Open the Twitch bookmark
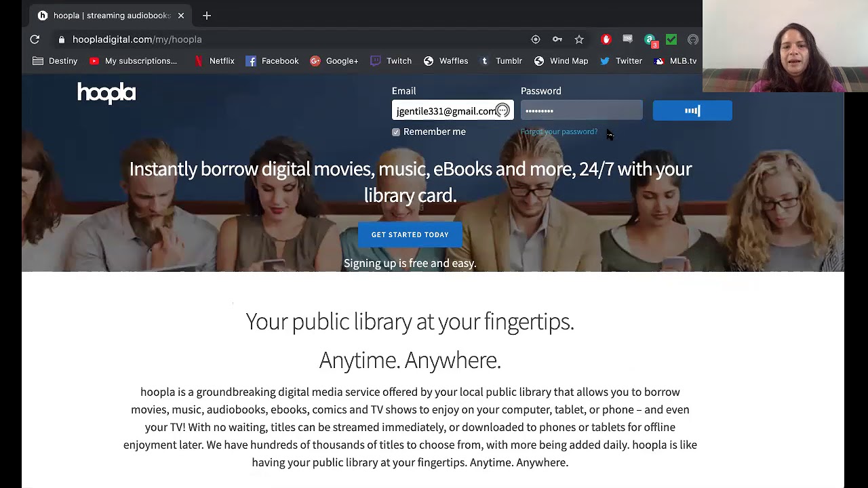The image size is (868, 488). tap(391, 61)
